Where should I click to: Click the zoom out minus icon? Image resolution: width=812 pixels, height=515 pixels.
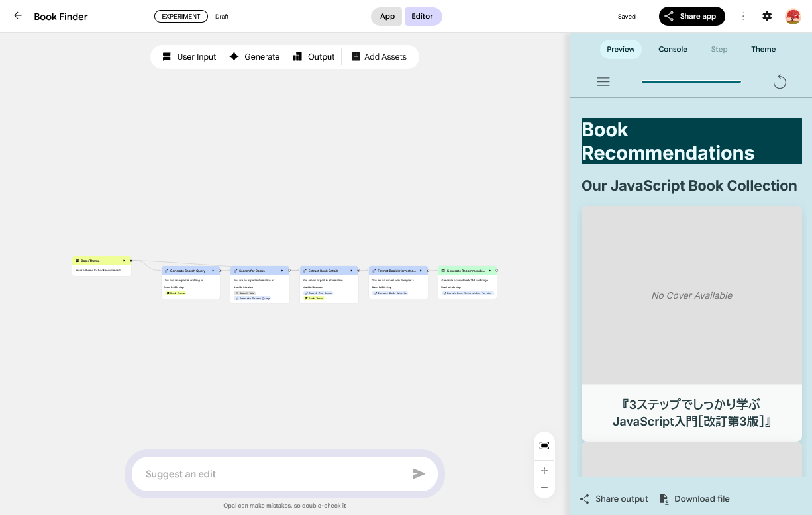(x=544, y=487)
